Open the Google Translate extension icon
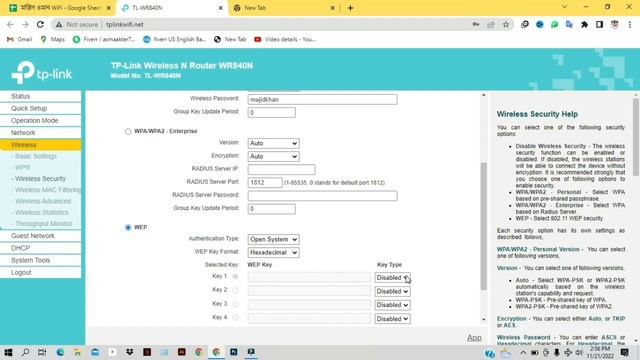Viewport: 640px width, 360px height. pyautogui.click(x=569, y=24)
